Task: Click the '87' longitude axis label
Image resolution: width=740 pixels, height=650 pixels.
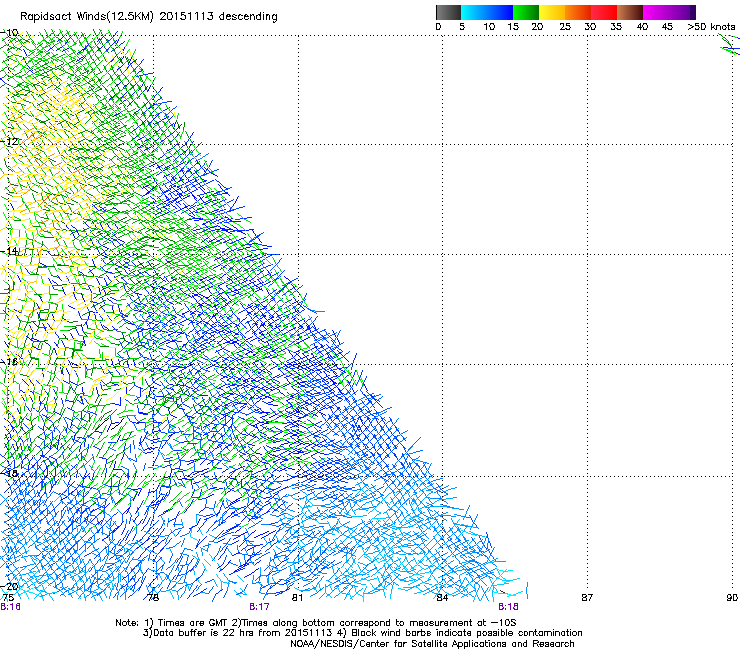Action: 587,598
